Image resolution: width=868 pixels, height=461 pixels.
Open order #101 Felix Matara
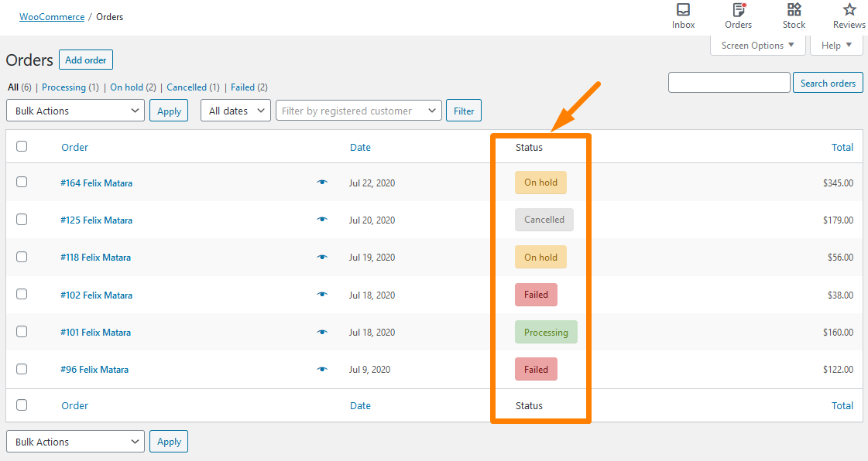(x=96, y=332)
